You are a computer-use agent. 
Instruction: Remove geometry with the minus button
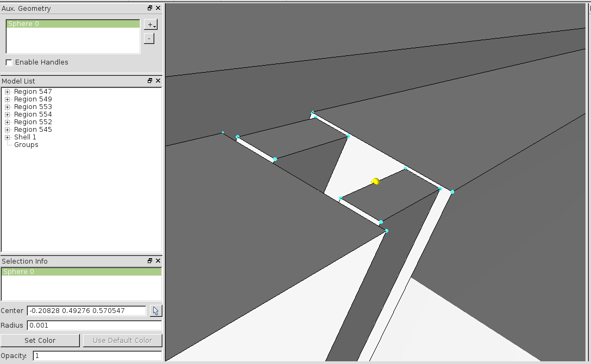click(149, 39)
